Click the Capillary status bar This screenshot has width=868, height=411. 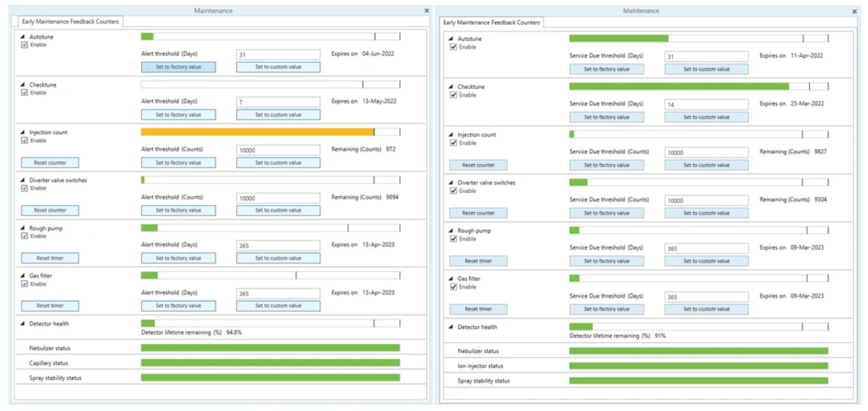pyautogui.click(x=270, y=362)
